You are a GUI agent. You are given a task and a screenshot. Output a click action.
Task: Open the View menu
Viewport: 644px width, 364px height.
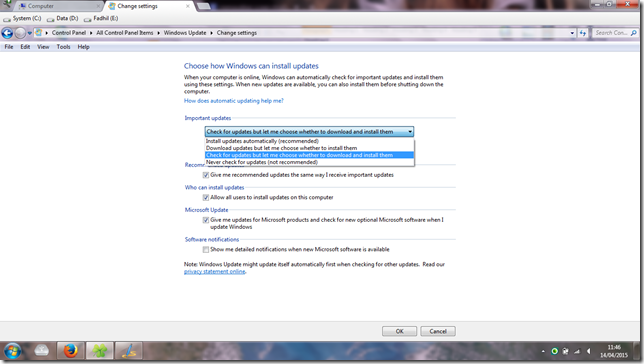(x=43, y=47)
